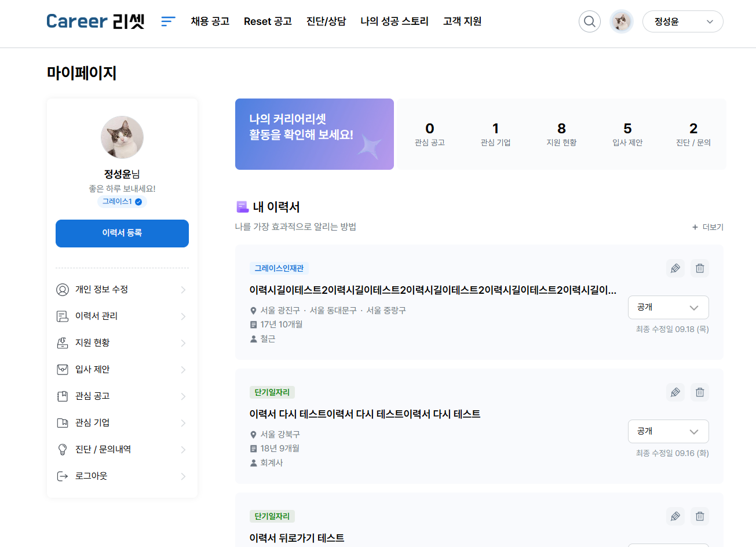Viewport: 756px width, 547px height.
Task: Open the 채용 공고 menu
Action: pos(210,21)
